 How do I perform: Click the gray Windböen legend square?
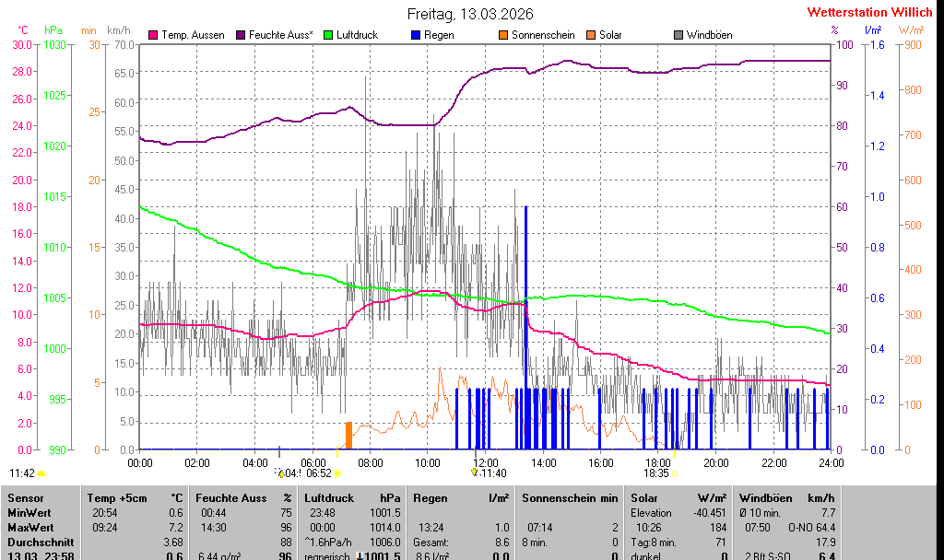678,35
